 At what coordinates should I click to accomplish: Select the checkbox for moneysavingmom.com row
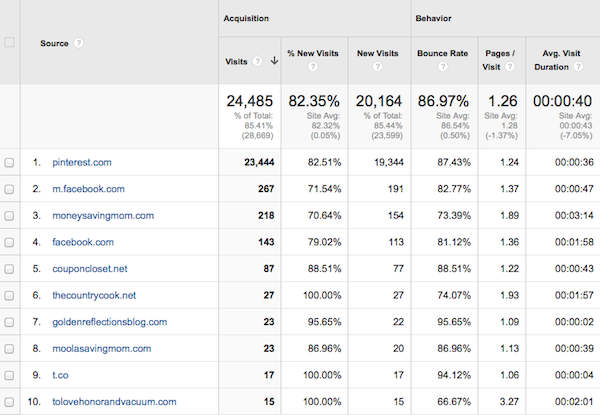pyautogui.click(x=10, y=215)
